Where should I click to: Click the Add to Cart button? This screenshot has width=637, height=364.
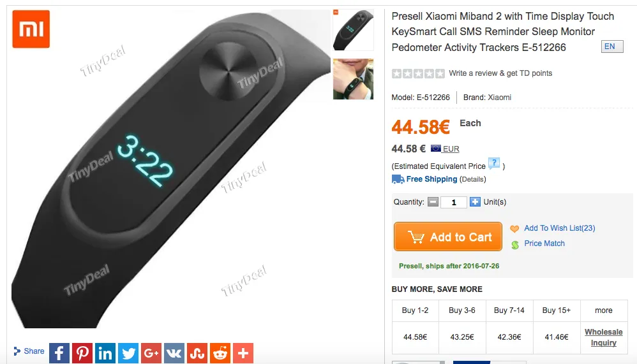pyautogui.click(x=447, y=237)
